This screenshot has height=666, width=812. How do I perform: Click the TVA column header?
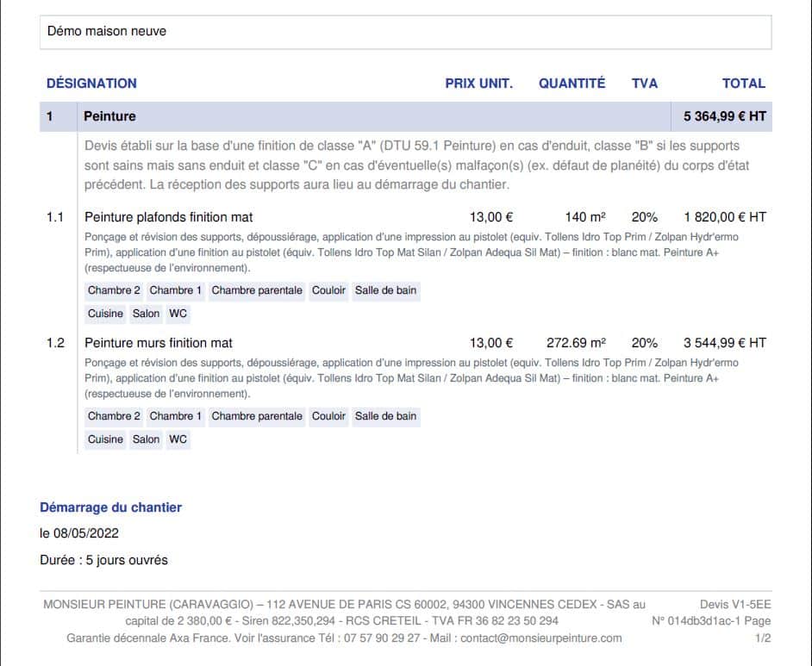(644, 84)
